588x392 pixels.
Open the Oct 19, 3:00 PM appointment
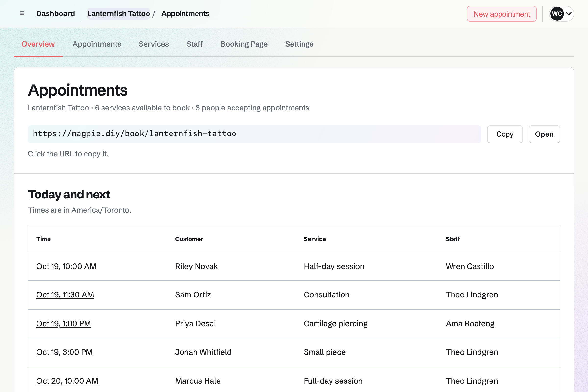(64, 352)
